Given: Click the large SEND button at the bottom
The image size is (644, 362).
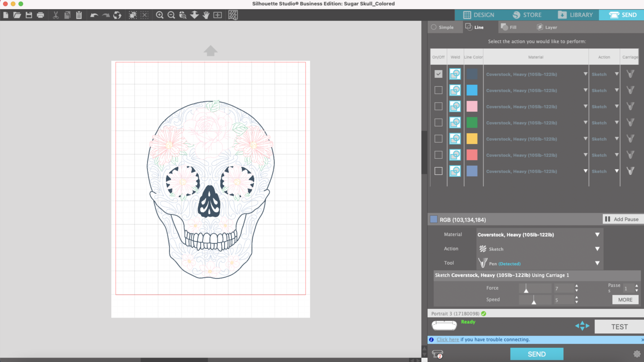Looking at the screenshot, I should pyautogui.click(x=537, y=354).
